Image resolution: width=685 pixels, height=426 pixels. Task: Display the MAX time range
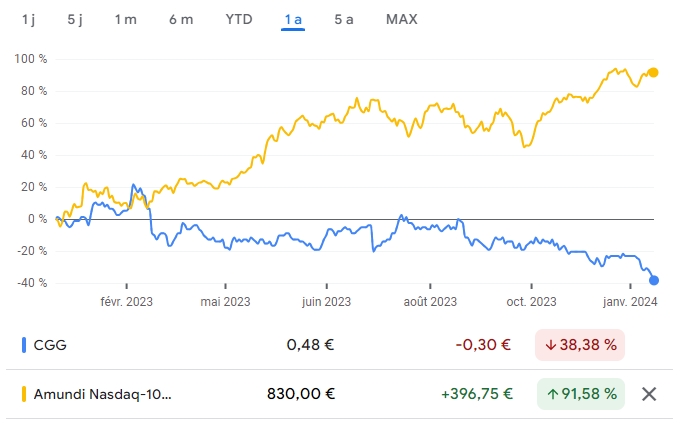pos(401,20)
